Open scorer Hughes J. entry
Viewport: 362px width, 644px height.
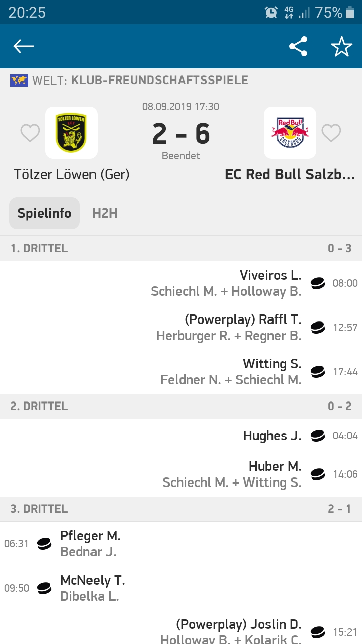point(272,436)
